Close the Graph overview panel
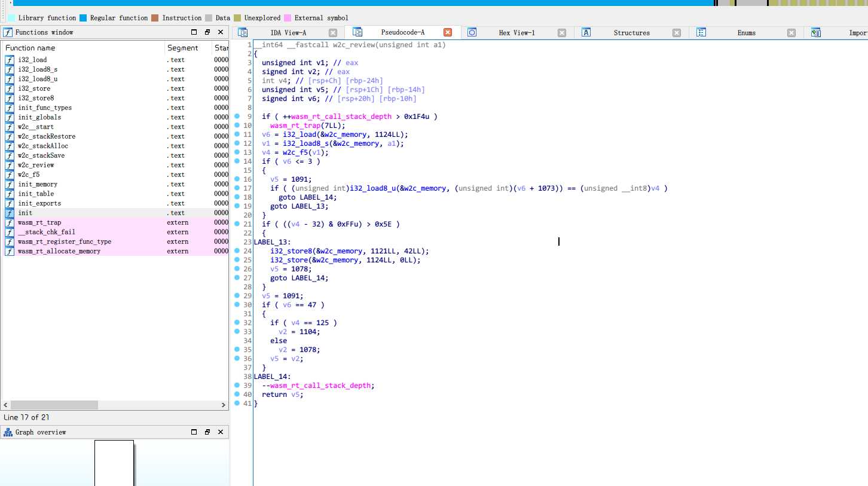 click(x=221, y=432)
